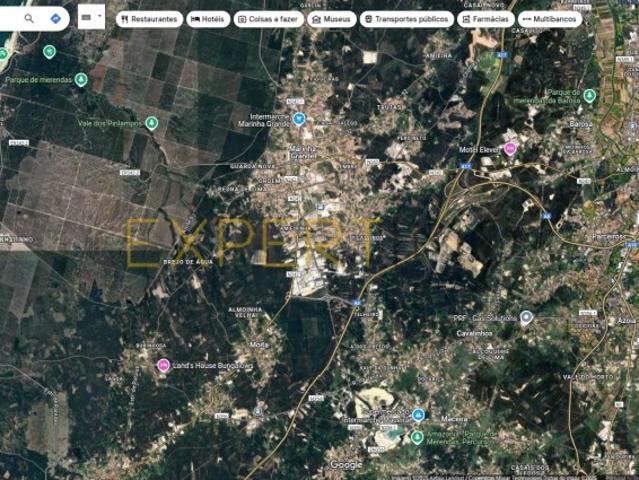This screenshot has height=480, width=639.
Task: Filter map by Hotéis
Action: tap(208, 19)
